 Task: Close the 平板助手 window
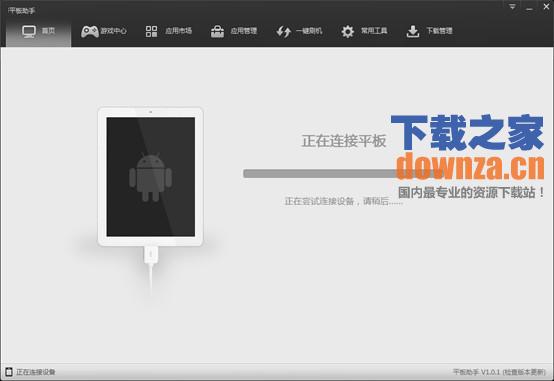546,7
